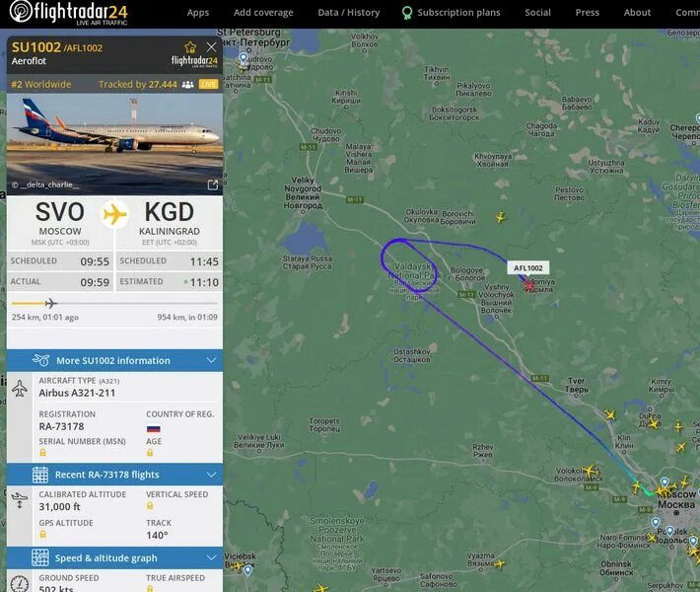Click the unlock icon beside Serial Number
The width and height of the screenshot is (700, 592).
[x=42, y=453]
